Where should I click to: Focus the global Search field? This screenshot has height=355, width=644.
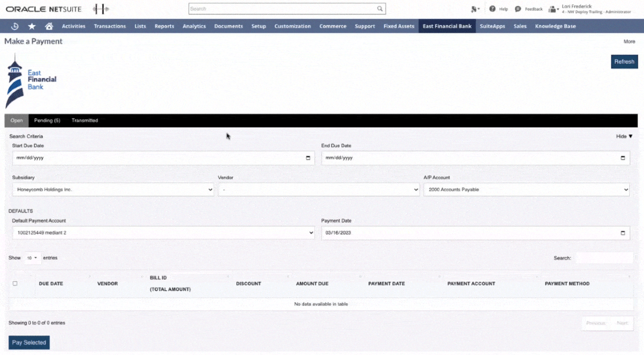click(x=282, y=9)
